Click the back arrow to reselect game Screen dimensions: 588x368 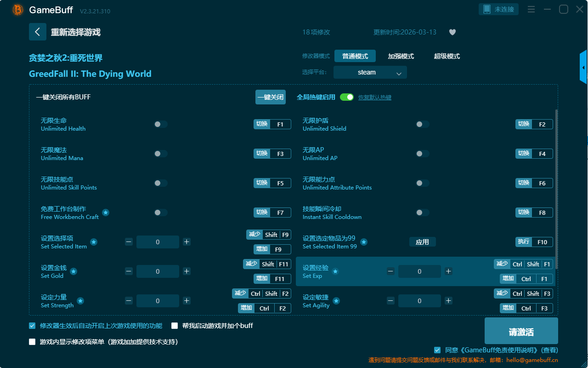point(38,32)
